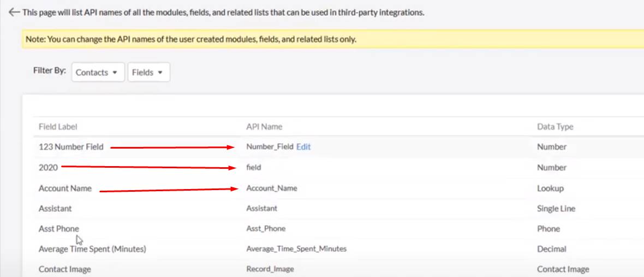Click the Account_Name API name cell

tap(271, 188)
